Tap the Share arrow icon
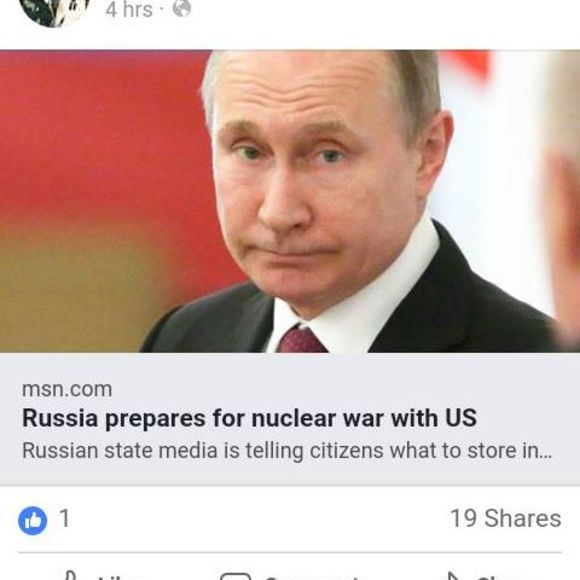The height and width of the screenshot is (580, 580). 453,576
